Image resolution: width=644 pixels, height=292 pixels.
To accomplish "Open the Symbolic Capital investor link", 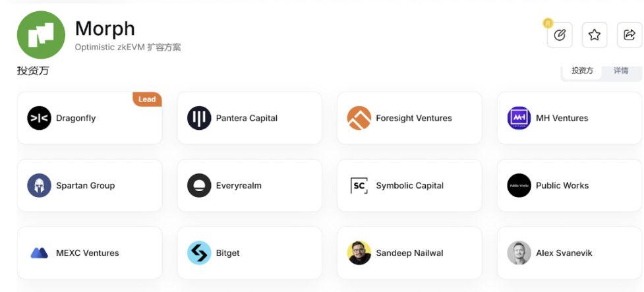I will click(x=409, y=186).
